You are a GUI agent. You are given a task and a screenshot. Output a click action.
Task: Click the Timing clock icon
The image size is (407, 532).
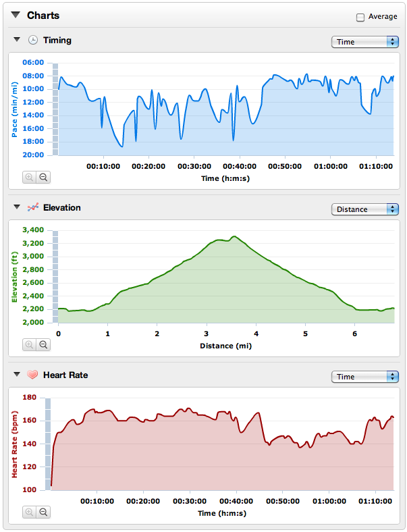coord(33,40)
